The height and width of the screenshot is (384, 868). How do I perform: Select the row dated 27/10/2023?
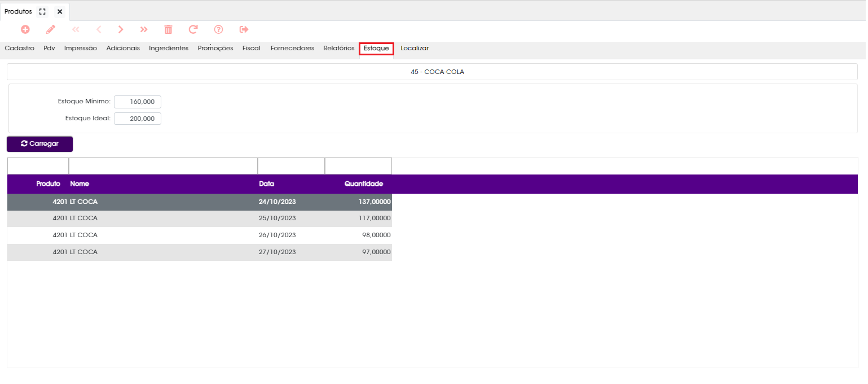(200, 252)
